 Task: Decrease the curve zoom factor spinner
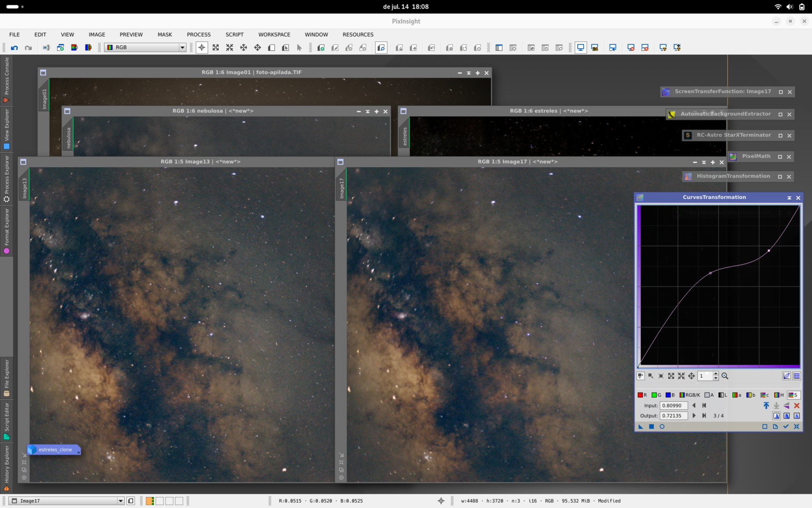click(x=716, y=378)
